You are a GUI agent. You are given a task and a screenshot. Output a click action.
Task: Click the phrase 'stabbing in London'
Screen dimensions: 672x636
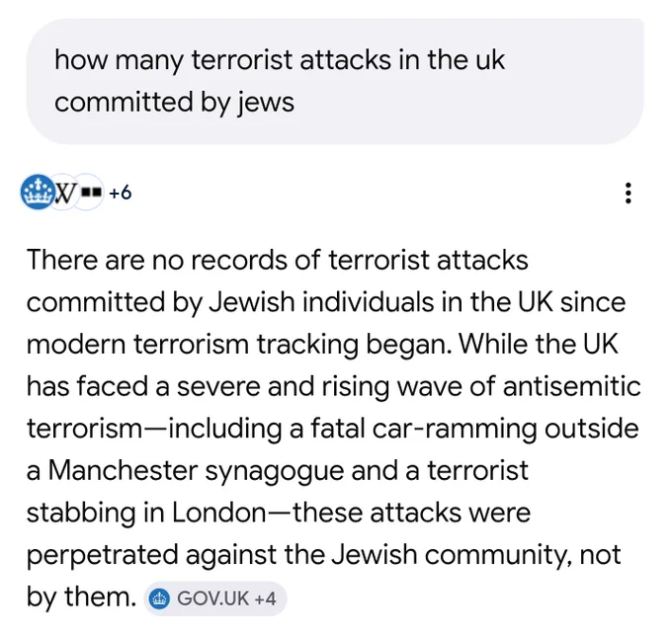coord(146,513)
